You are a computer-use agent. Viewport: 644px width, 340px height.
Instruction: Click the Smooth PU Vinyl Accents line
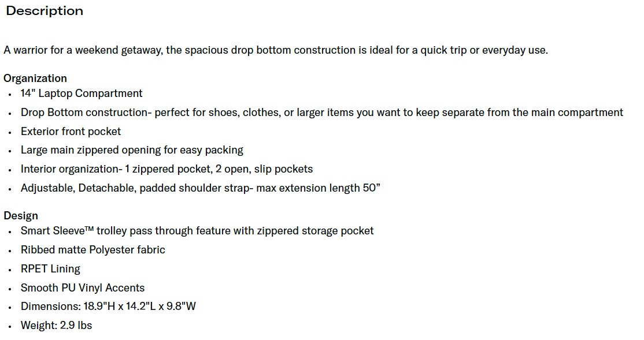[83, 288]
